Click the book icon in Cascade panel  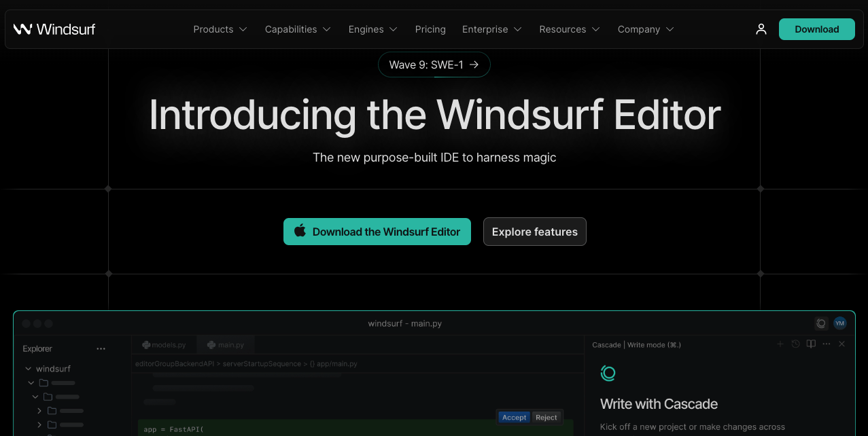tap(811, 344)
